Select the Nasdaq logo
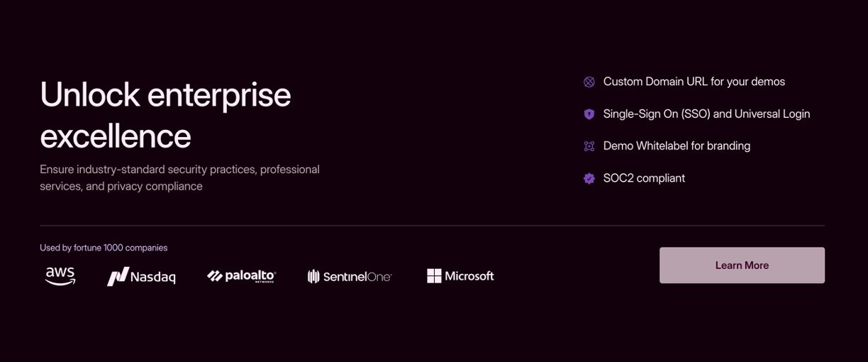This screenshot has width=868, height=362. (141, 276)
